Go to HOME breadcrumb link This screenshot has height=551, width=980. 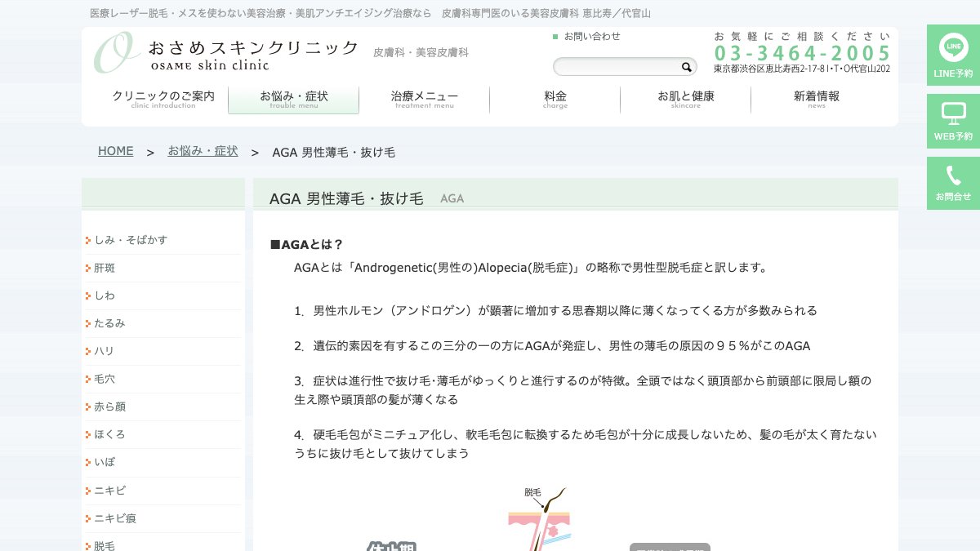coord(115,151)
